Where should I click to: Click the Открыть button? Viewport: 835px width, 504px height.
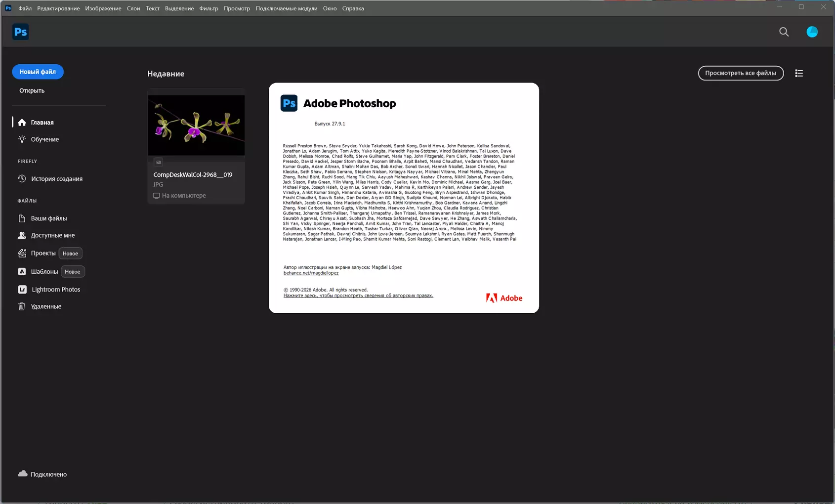pyautogui.click(x=32, y=90)
